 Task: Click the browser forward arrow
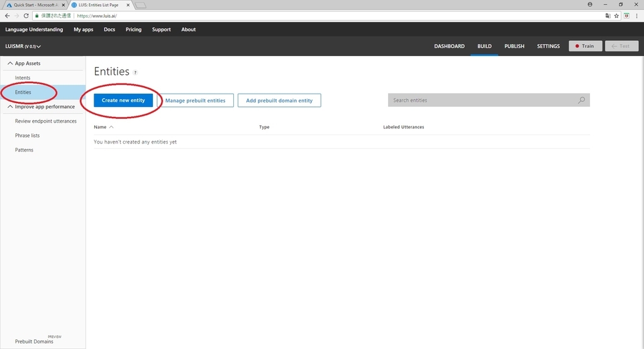[17, 16]
